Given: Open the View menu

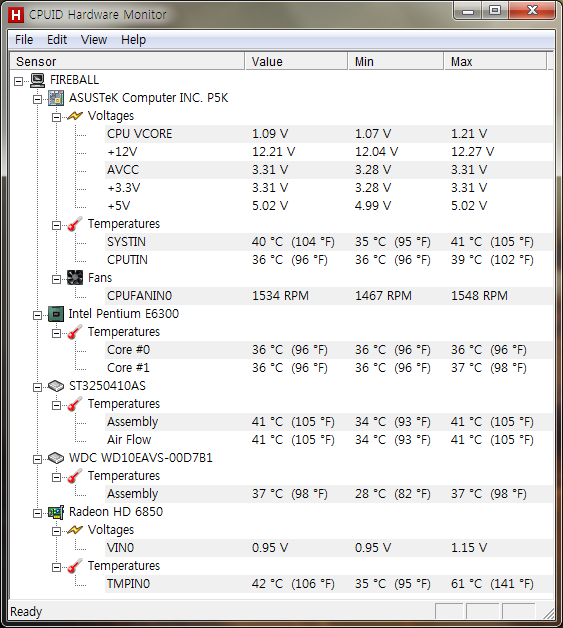Looking at the screenshot, I should point(94,40).
